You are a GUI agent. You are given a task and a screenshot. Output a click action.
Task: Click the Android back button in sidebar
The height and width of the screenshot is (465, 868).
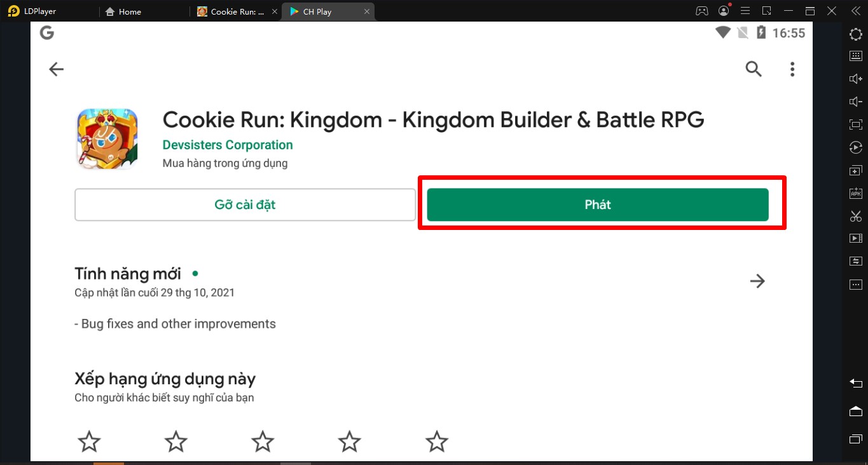[856, 383]
